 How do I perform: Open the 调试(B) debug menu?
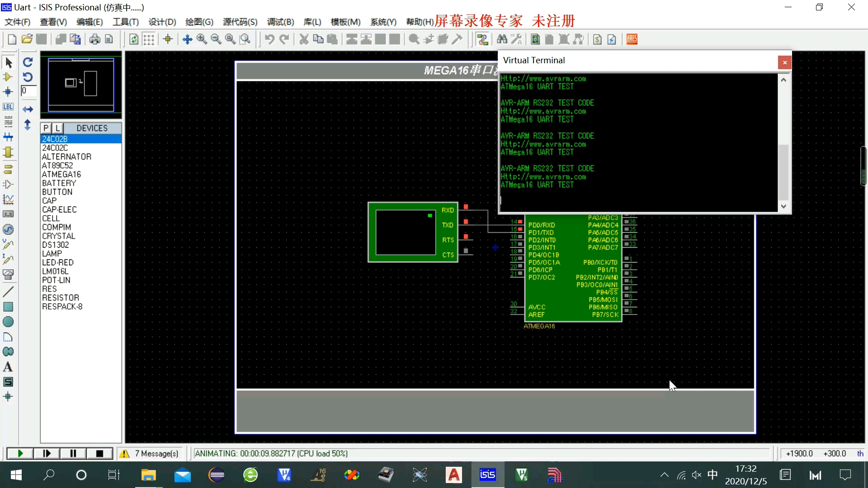pos(280,22)
